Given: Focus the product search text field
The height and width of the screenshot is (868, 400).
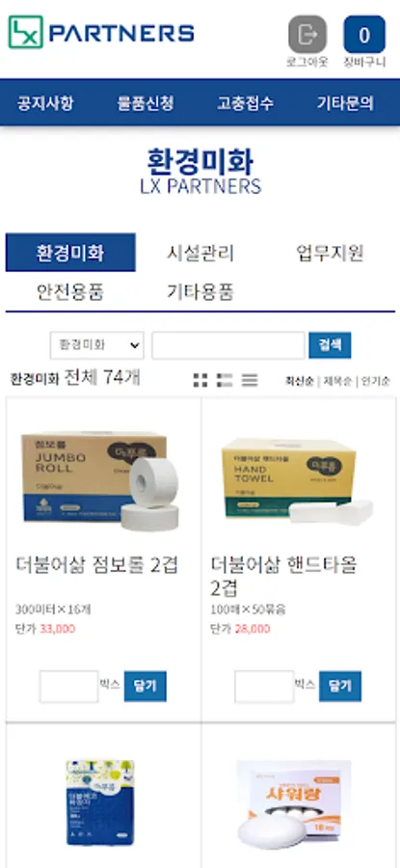Looking at the screenshot, I should tap(227, 345).
